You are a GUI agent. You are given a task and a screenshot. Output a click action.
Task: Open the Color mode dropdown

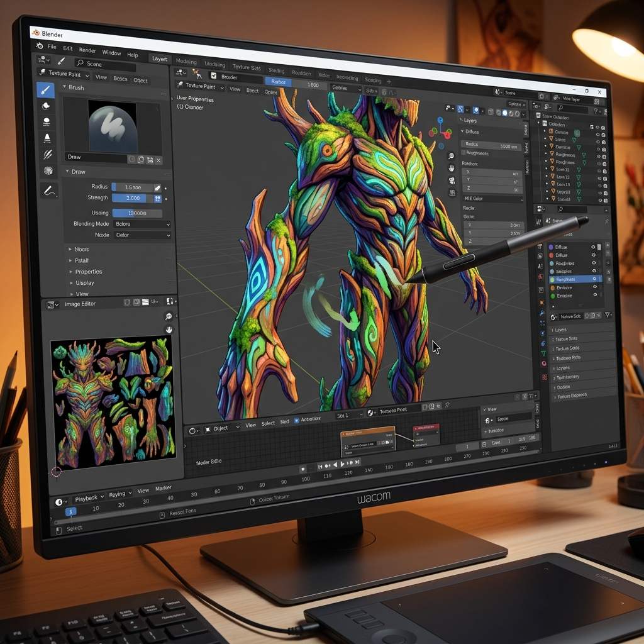click(142, 235)
